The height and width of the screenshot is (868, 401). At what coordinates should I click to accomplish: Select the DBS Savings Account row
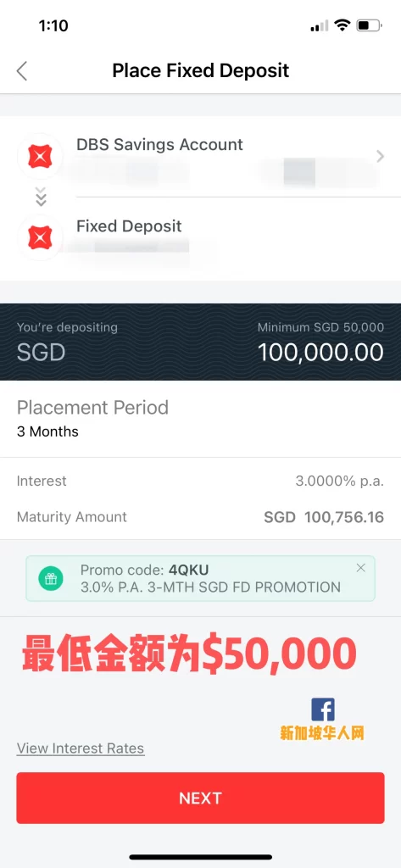[200, 157]
